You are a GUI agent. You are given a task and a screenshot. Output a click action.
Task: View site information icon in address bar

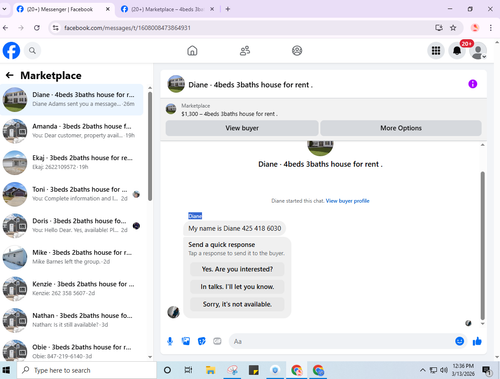pos(56,28)
